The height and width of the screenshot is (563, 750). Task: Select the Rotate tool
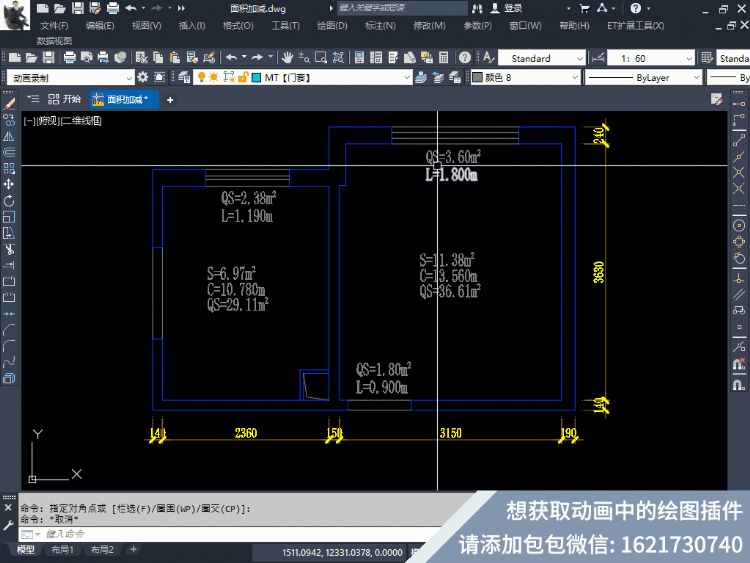[9, 201]
